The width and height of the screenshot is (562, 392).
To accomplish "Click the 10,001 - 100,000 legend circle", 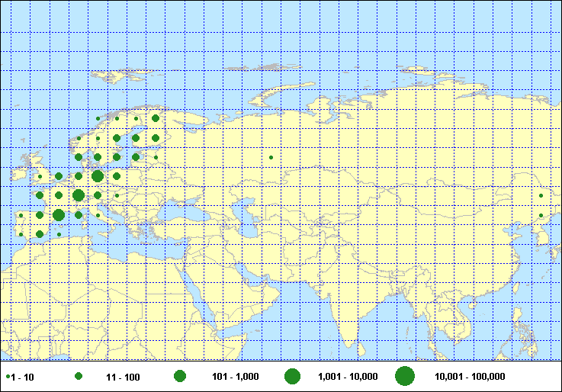I will click(404, 376).
